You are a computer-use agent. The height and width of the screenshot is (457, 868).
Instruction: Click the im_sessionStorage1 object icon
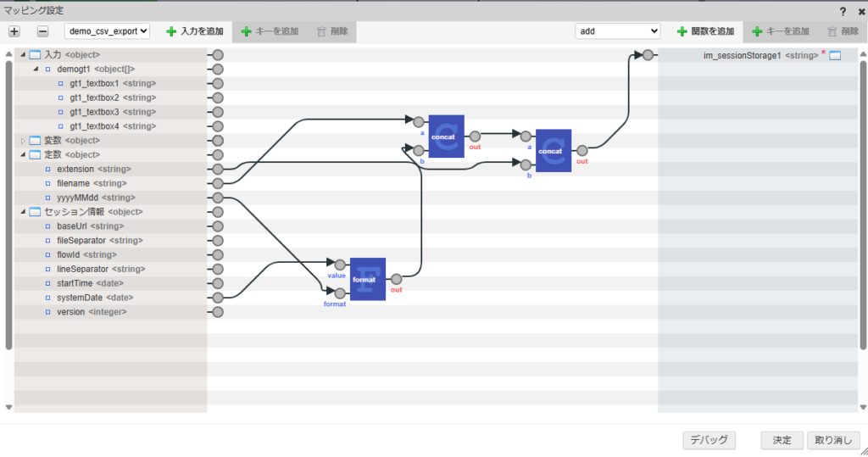pyautogui.click(x=834, y=55)
